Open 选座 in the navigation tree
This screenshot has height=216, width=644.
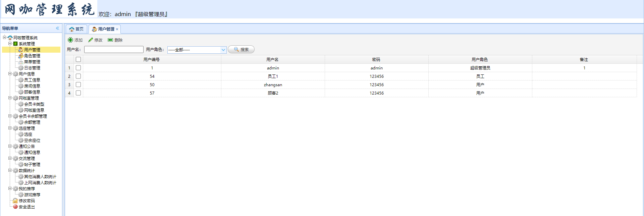[x=28, y=134]
